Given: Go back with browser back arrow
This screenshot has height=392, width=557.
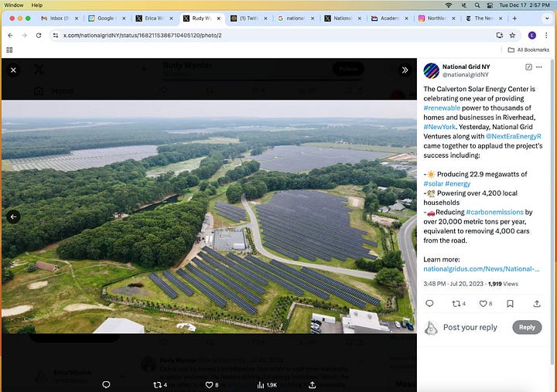Looking at the screenshot, I should click(x=10, y=35).
